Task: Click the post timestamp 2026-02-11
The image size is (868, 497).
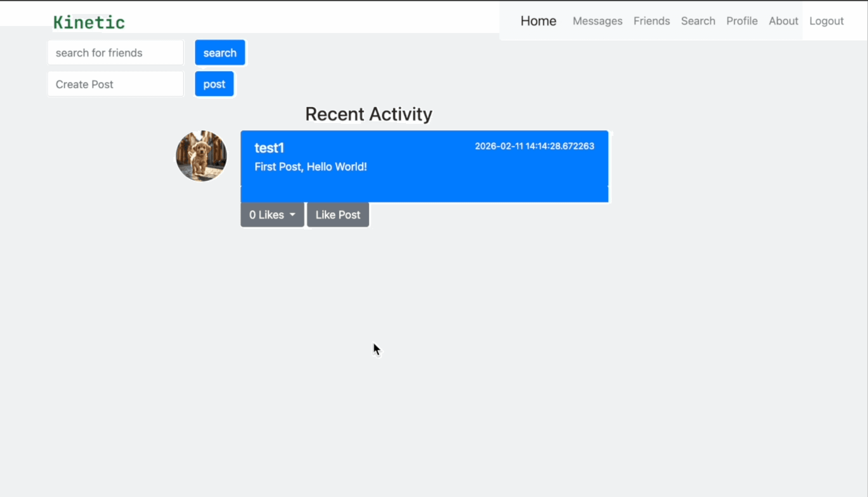Action: tap(534, 146)
